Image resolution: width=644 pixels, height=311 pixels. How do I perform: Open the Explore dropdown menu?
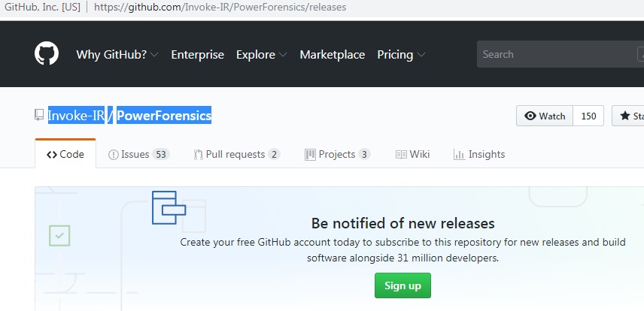click(262, 54)
